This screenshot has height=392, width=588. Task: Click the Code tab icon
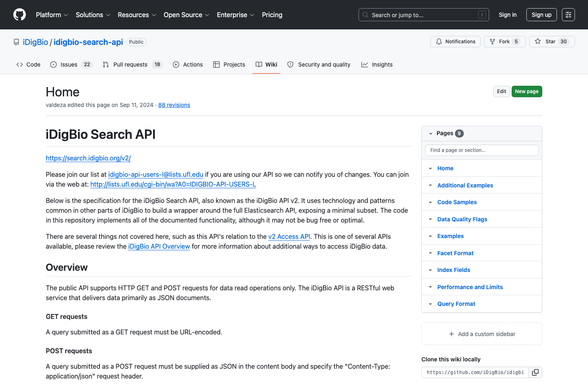tap(20, 64)
